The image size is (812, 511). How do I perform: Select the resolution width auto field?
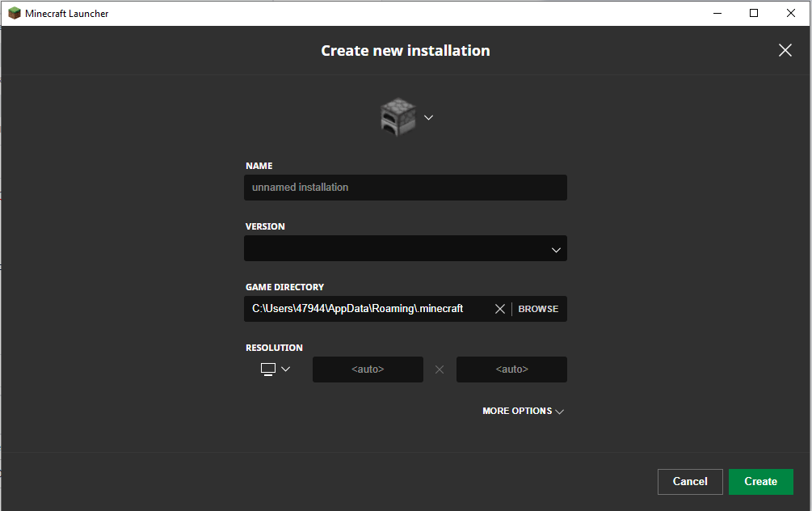[368, 370]
